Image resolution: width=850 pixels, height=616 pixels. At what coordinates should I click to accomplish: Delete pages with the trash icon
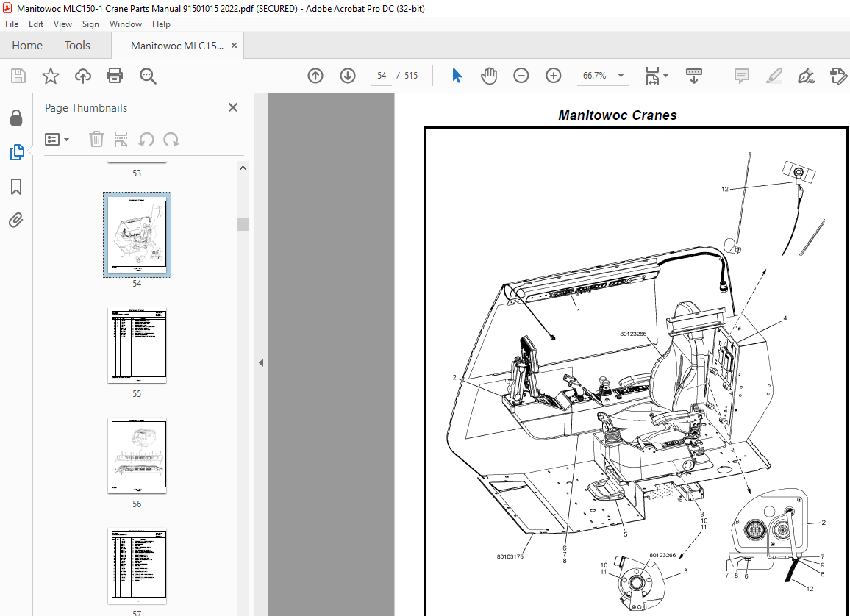(96, 139)
